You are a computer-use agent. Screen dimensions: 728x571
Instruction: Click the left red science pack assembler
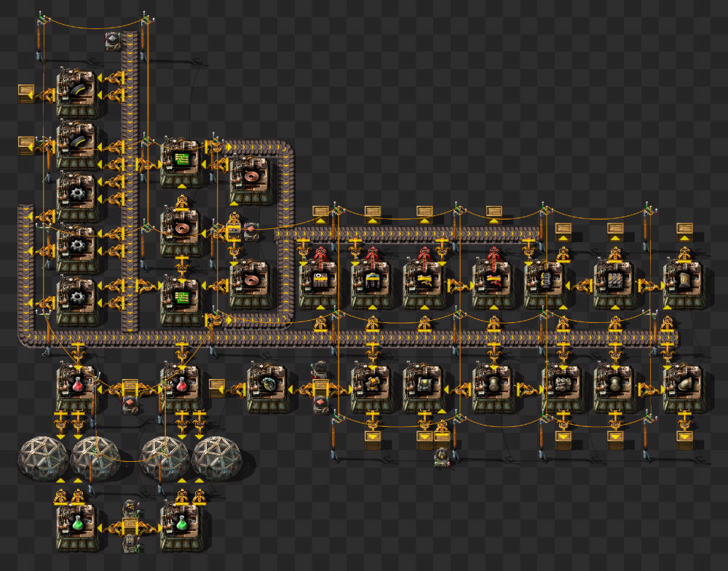point(77,386)
